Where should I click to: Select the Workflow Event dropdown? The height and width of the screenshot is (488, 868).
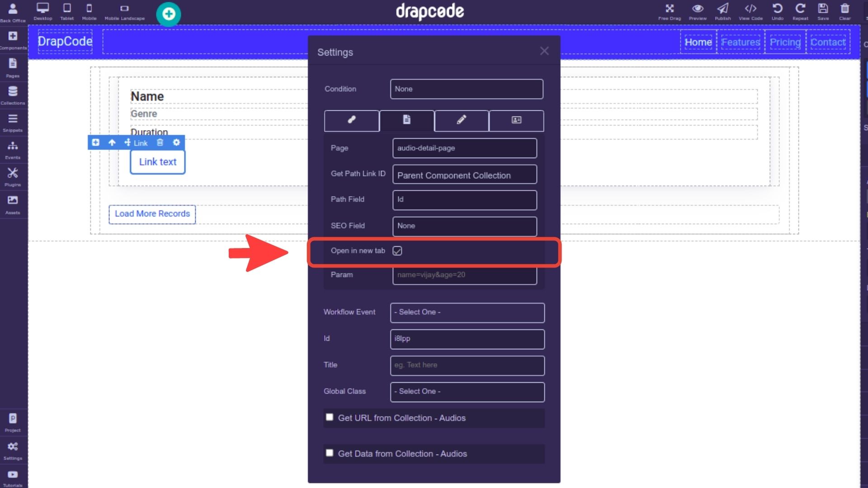pyautogui.click(x=467, y=312)
